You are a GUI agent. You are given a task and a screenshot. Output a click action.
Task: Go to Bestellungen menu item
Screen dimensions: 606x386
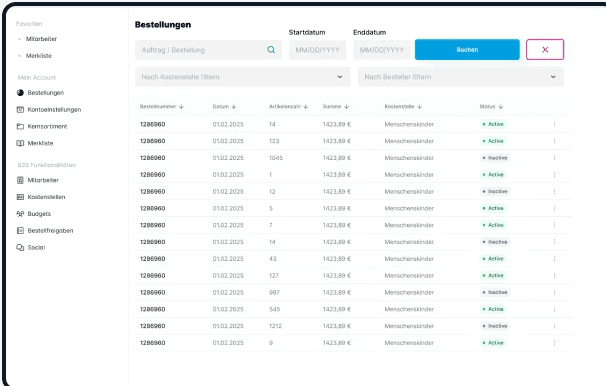coord(46,93)
